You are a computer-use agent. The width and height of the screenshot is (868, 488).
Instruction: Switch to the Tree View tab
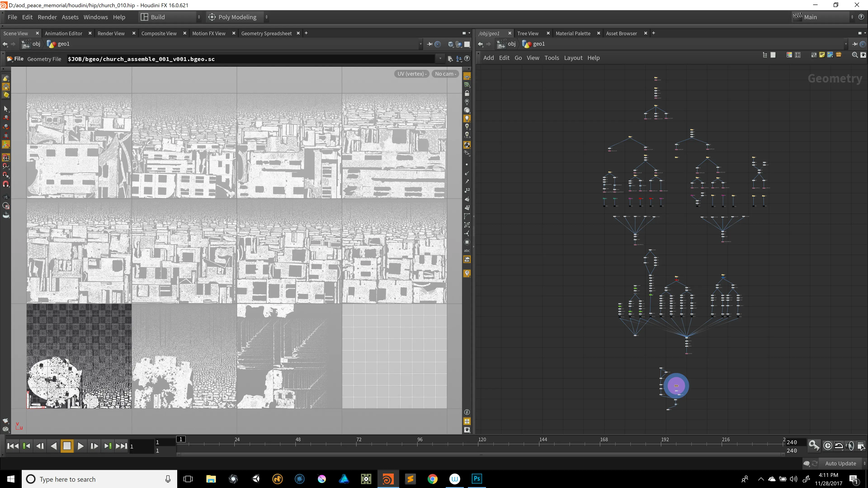click(528, 33)
